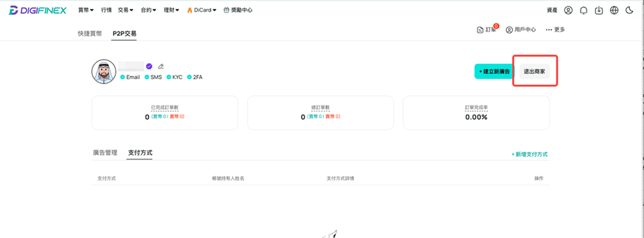This screenshot has height=238, width=644.
Task: Click the download app icon
Action: [599, 10]
